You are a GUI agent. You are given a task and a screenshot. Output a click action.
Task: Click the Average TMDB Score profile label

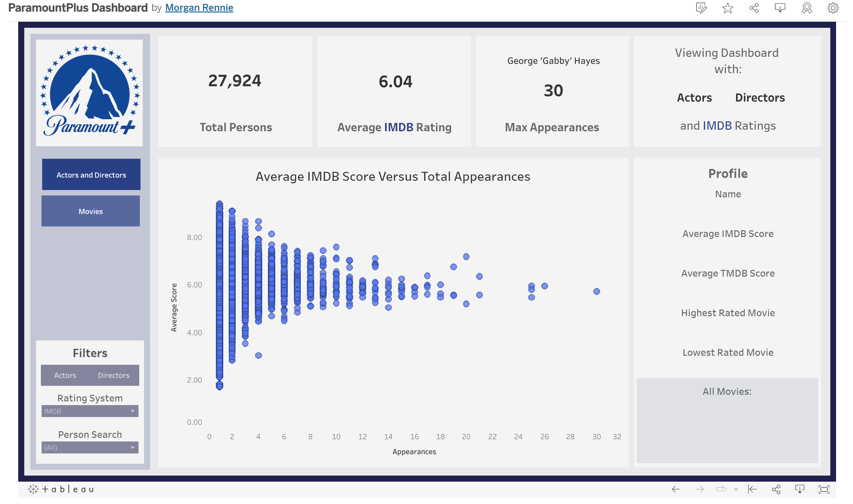728,273
